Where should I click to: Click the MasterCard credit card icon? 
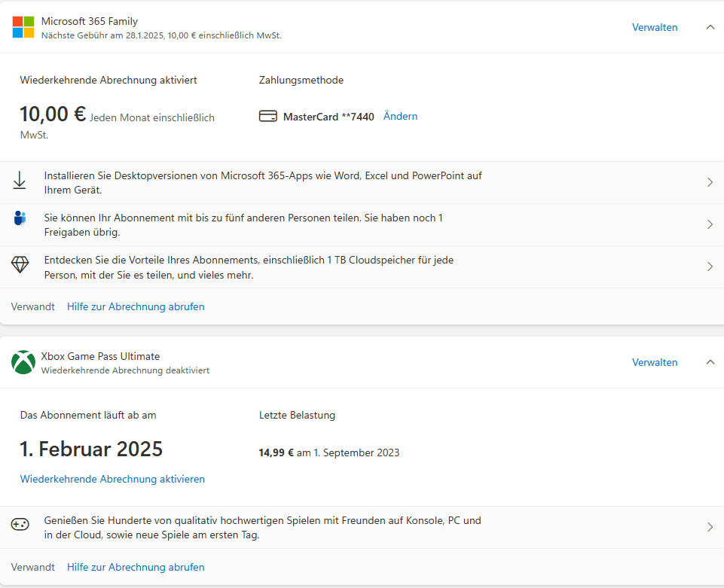[x=268, y=117]
